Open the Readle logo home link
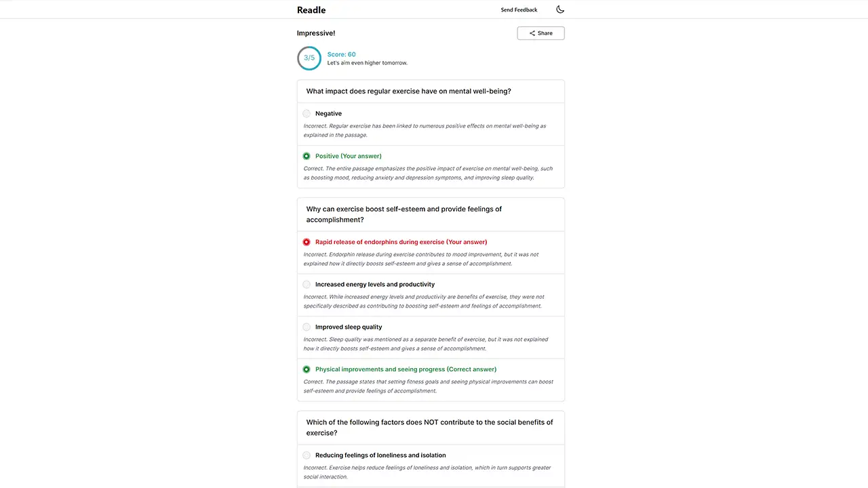 311,9
